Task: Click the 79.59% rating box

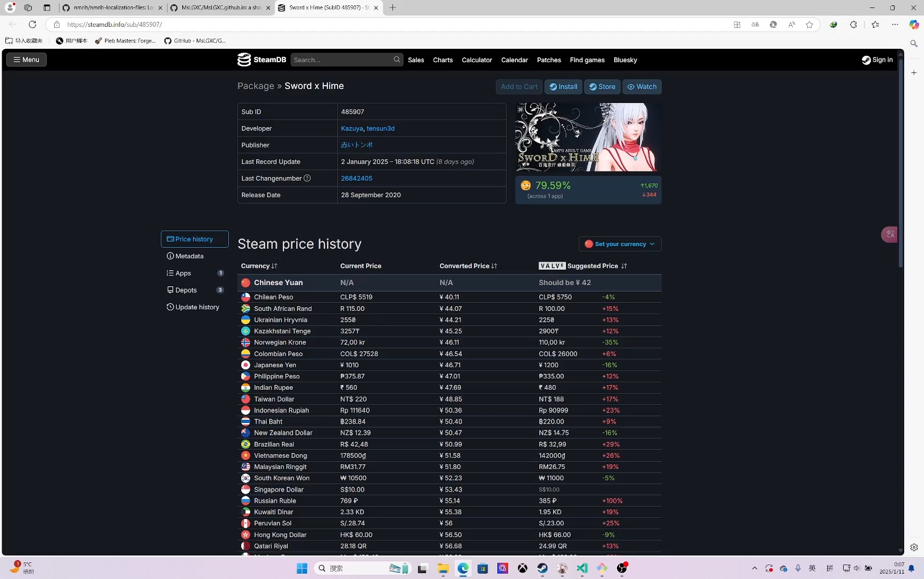Action: (x=588, y=190)
